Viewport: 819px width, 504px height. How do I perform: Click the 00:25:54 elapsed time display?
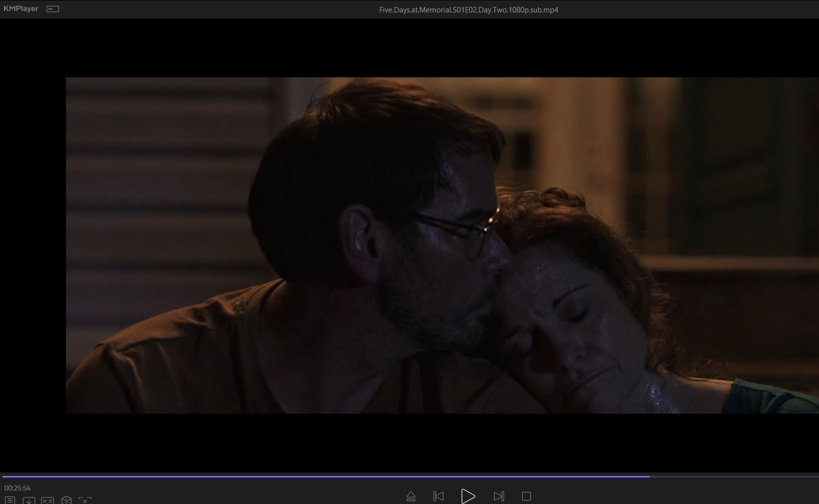pyautogui.click(x=18, y=488)
